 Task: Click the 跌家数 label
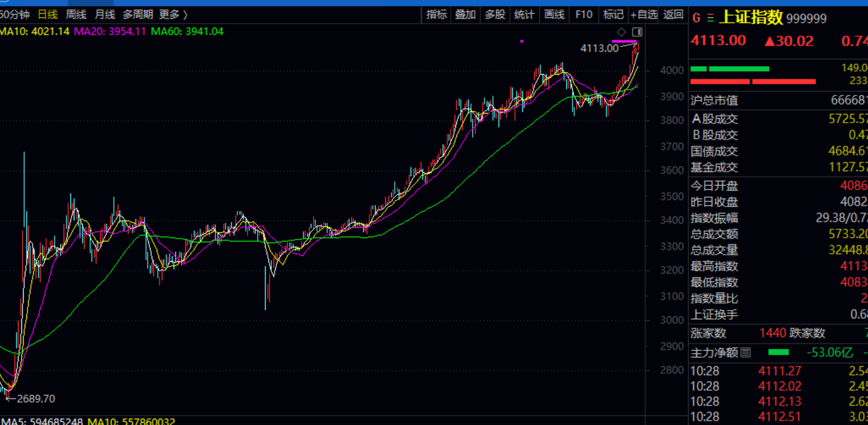[808, 333]
